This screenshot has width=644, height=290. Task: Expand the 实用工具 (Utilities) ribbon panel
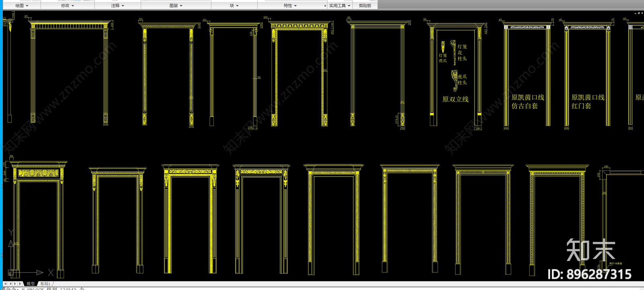(x=340, y=6)
